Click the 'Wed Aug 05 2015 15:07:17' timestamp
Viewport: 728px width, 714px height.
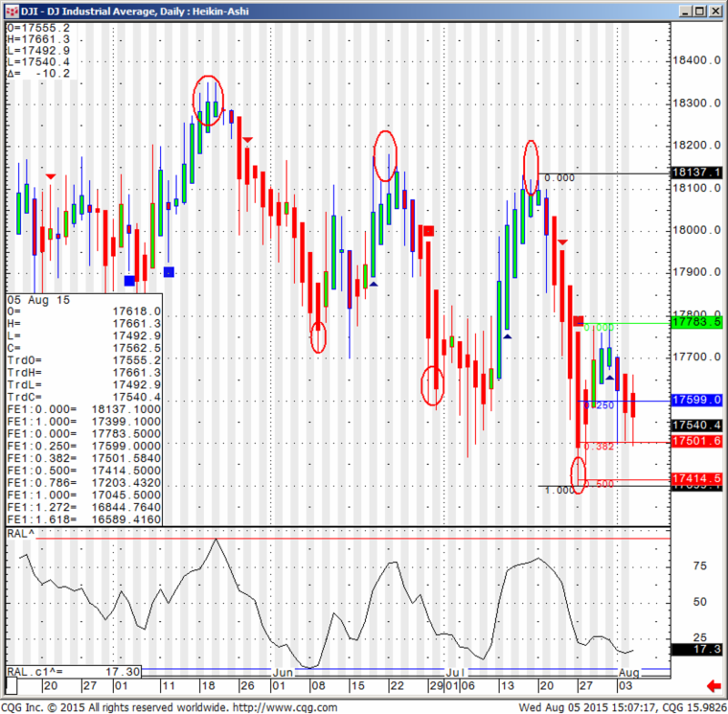point(586,708)
